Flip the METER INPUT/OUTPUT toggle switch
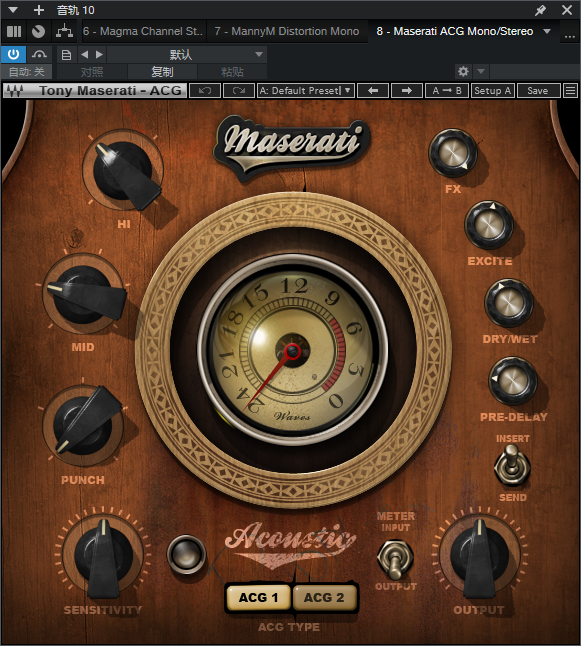This screenshot has width=581, height=646. (x=395, y=558)
